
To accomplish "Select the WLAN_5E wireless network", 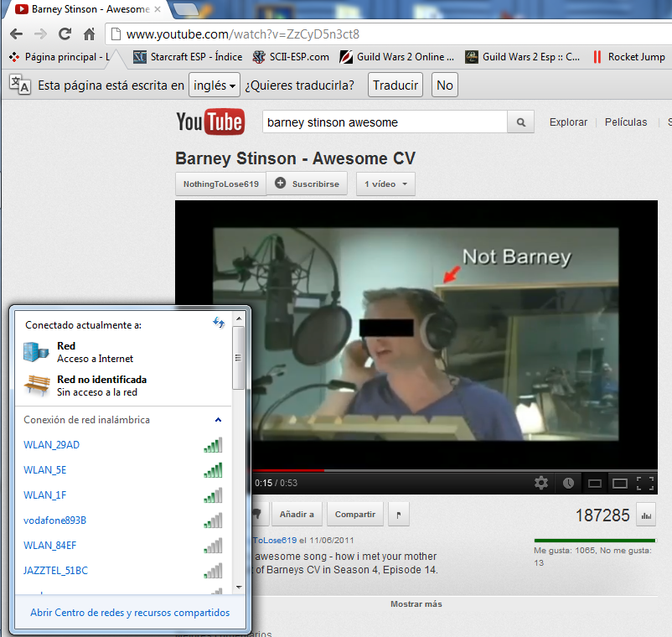I will 123,470.
